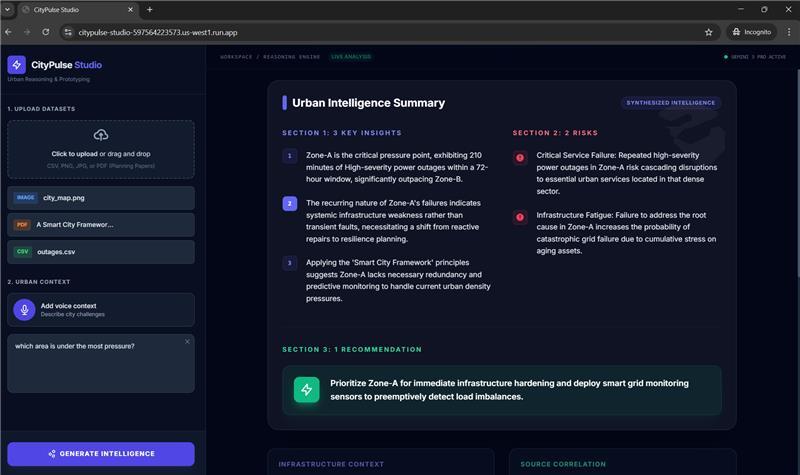Click insight number 1 badge
The image size is (800, 475).
point(289,156)
